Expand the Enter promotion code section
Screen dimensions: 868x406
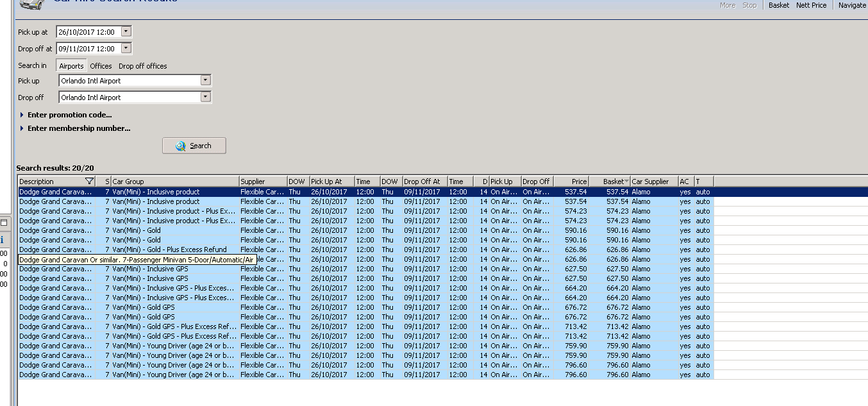(66, 115)
